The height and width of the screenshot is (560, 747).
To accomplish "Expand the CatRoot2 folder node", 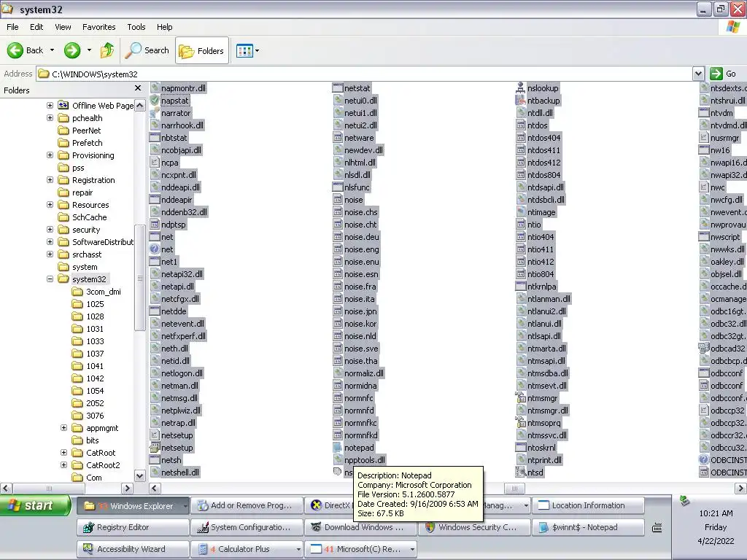I will click(x=64, y=464).
